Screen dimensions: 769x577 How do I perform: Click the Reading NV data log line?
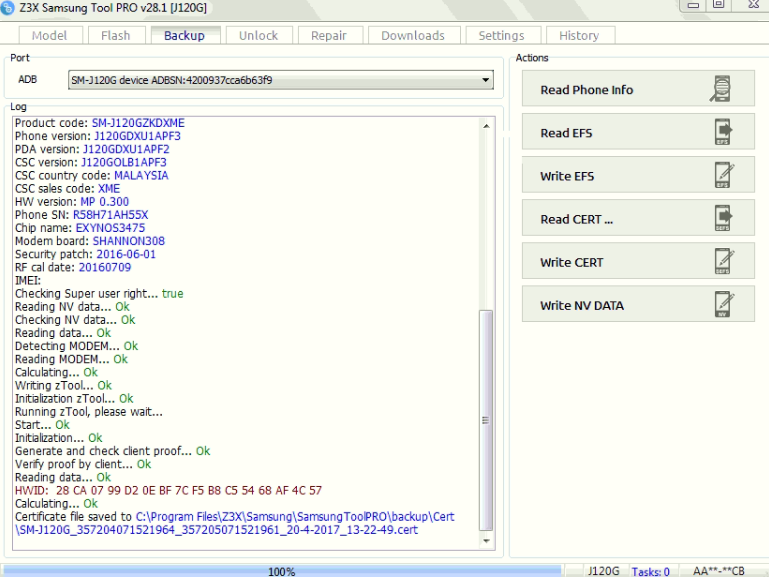[x=72, y=307]
